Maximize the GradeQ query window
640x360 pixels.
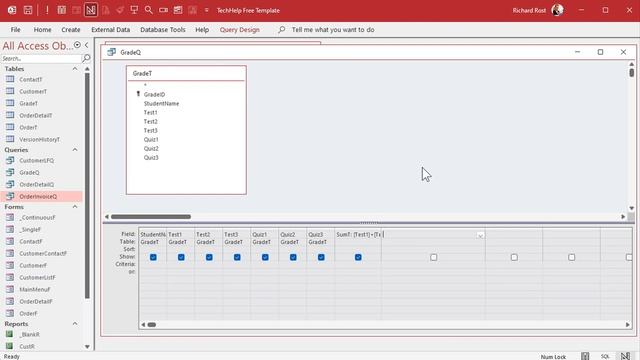[600, 52]
